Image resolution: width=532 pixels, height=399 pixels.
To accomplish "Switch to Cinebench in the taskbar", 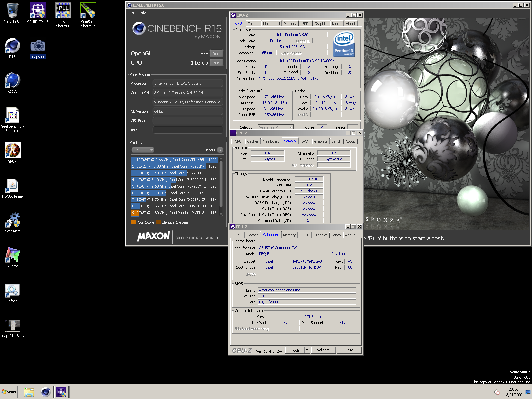I will (45, 392).
